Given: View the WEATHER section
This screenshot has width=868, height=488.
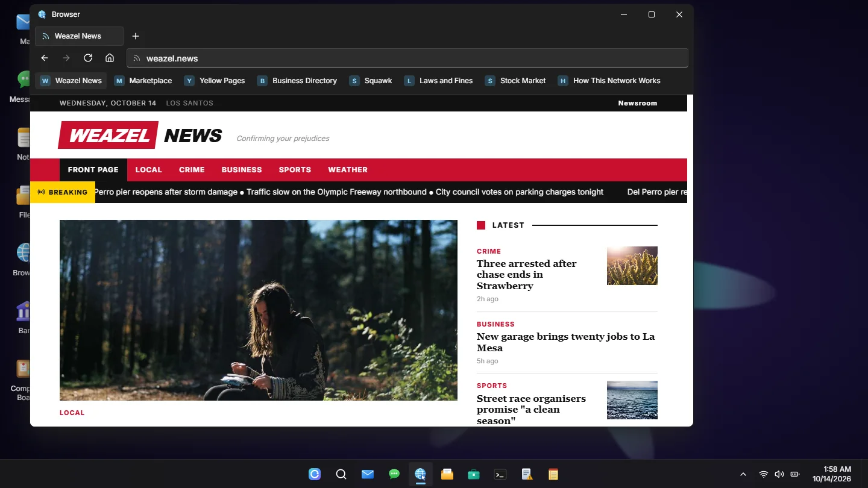Looking at the screenshot, I should (348, 170).
